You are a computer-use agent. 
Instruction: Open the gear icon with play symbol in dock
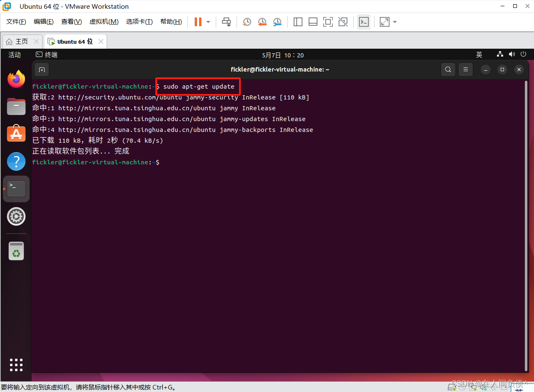point(16,216)
